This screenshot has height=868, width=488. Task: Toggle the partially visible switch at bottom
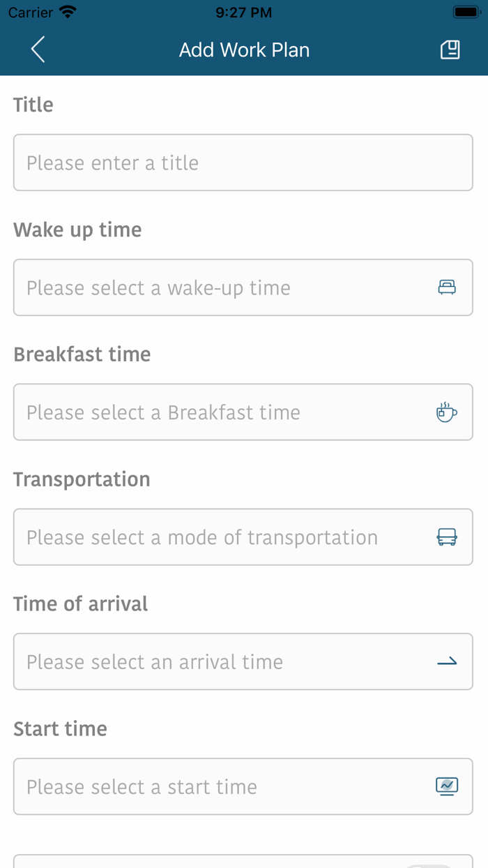[x=428, y=865]
